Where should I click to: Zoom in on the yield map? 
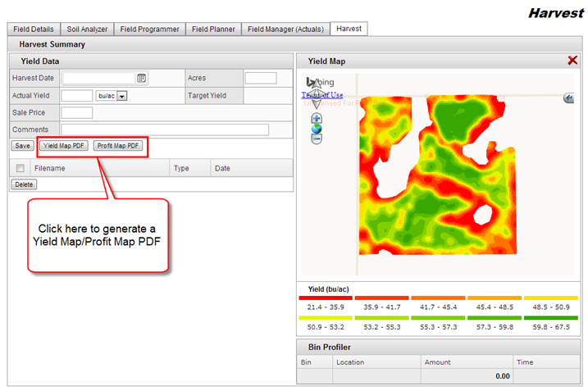point(317,119)
